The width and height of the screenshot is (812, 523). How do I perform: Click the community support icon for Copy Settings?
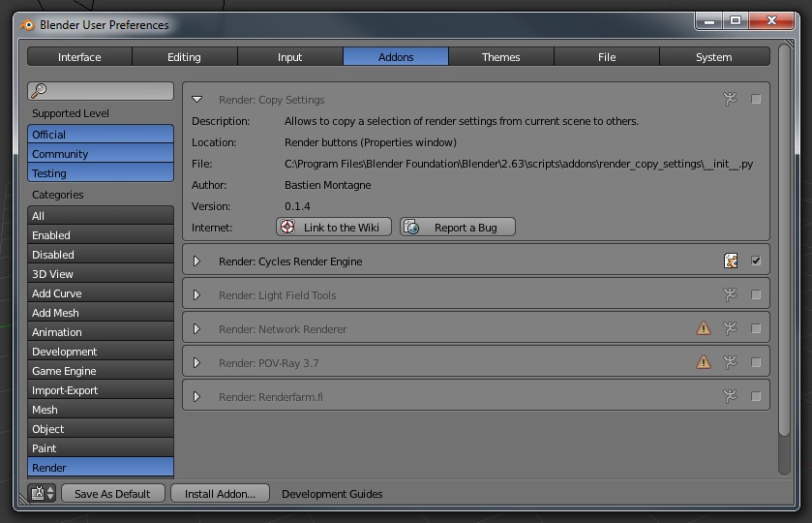click(730, 99)
